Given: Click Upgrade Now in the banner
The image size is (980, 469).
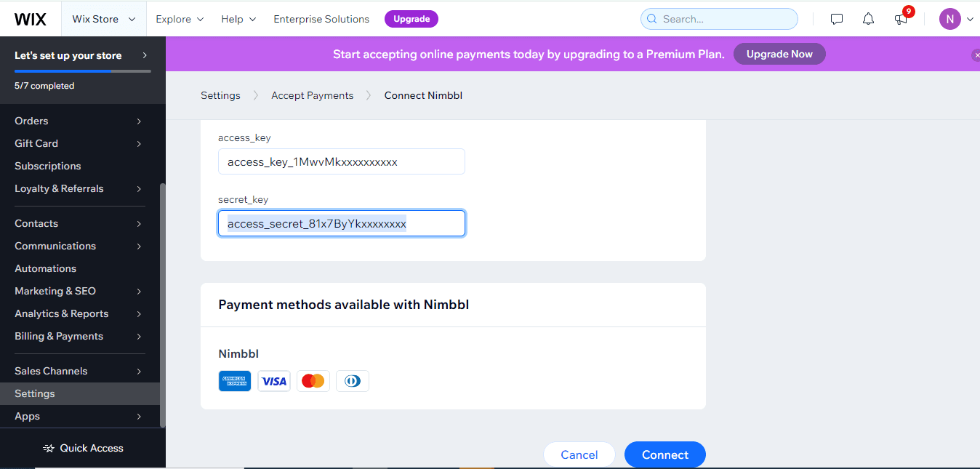Looking at the screenshot, I should pos(779,54).
